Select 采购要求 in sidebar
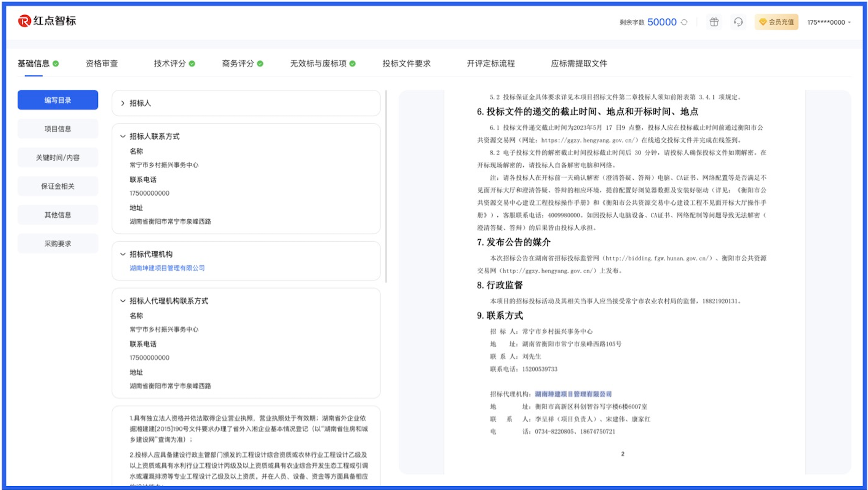 click(58, 243)
